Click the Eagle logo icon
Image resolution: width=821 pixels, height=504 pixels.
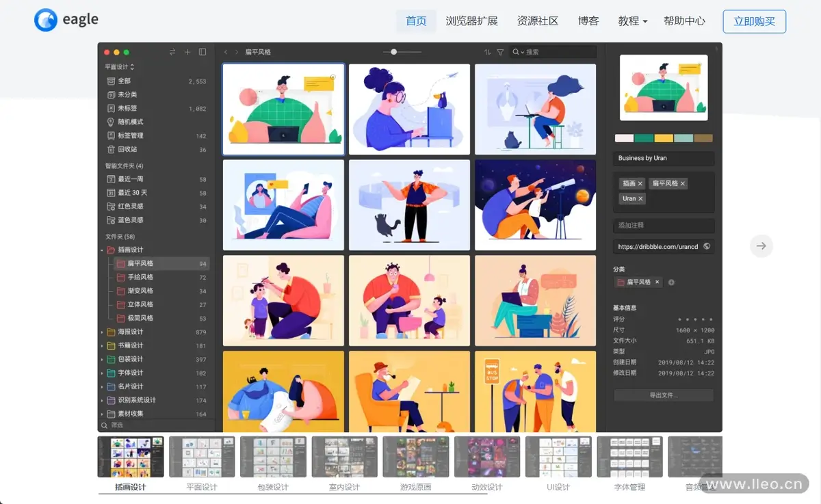[46, 21]
